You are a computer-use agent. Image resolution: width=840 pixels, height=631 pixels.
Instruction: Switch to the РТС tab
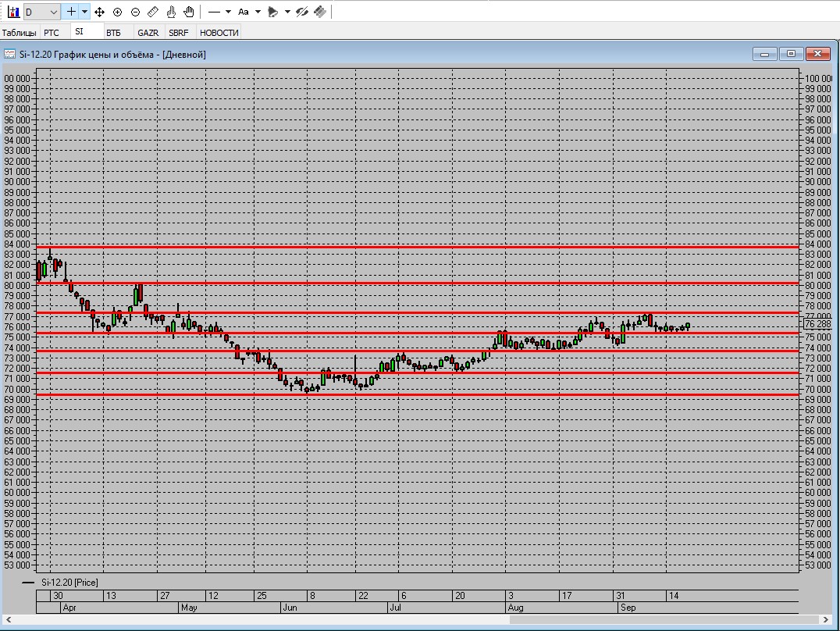pos(52,33)
